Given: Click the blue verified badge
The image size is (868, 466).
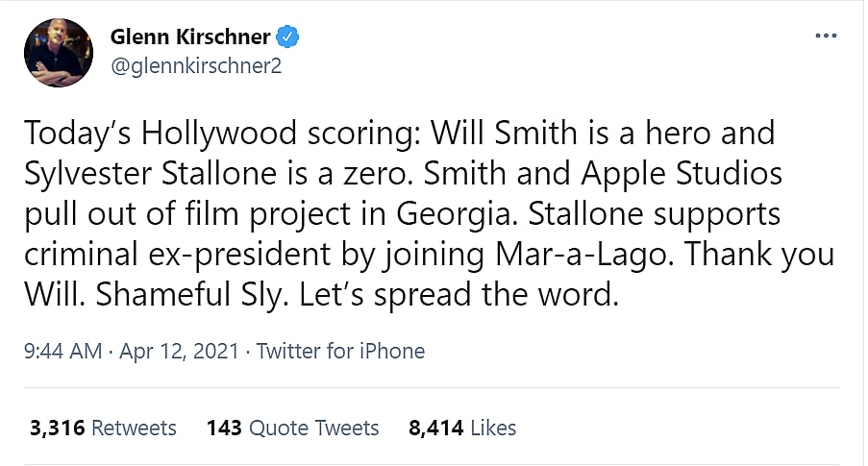Looking at the screenshot, I should (288, 37).
